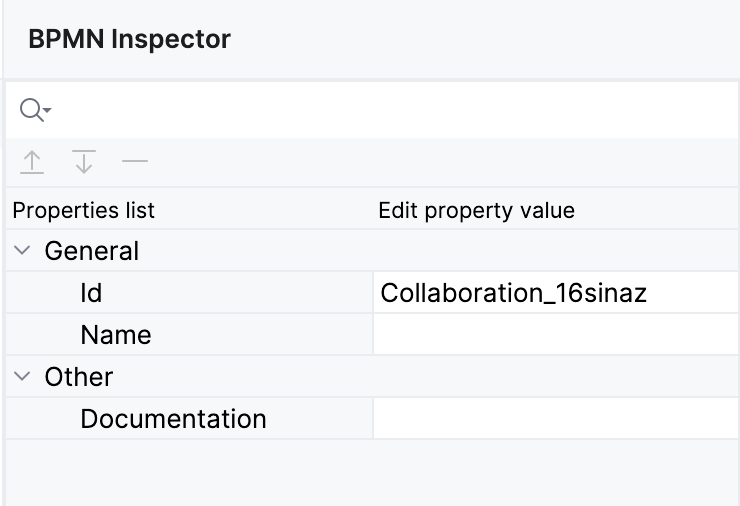
Task: Select the General group label
Action: [92, 251]
